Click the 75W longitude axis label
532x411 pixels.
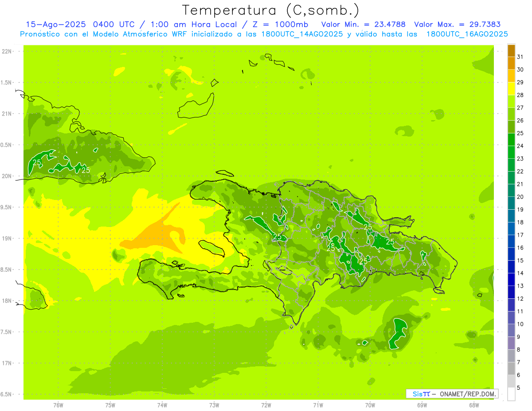(110, 405)
